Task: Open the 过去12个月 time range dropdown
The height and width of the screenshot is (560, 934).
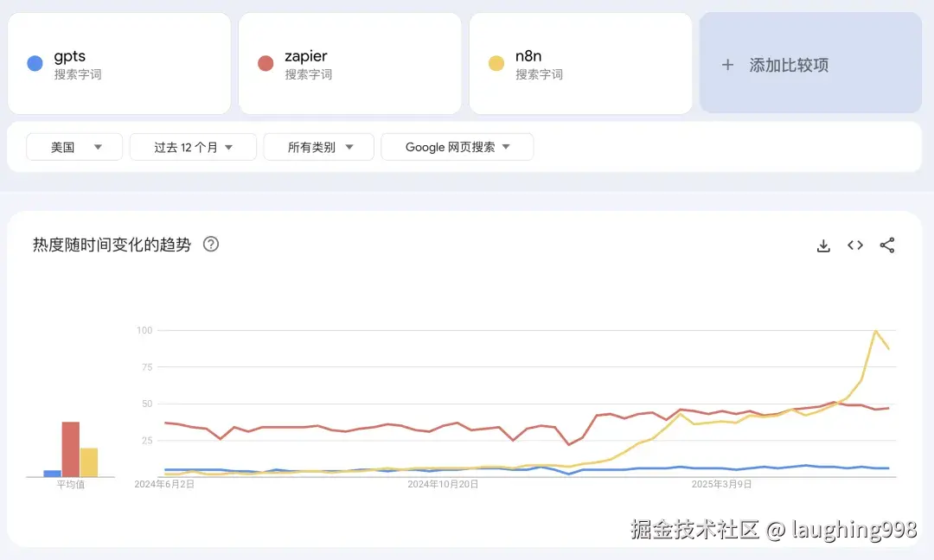Action: coord(192,147)
